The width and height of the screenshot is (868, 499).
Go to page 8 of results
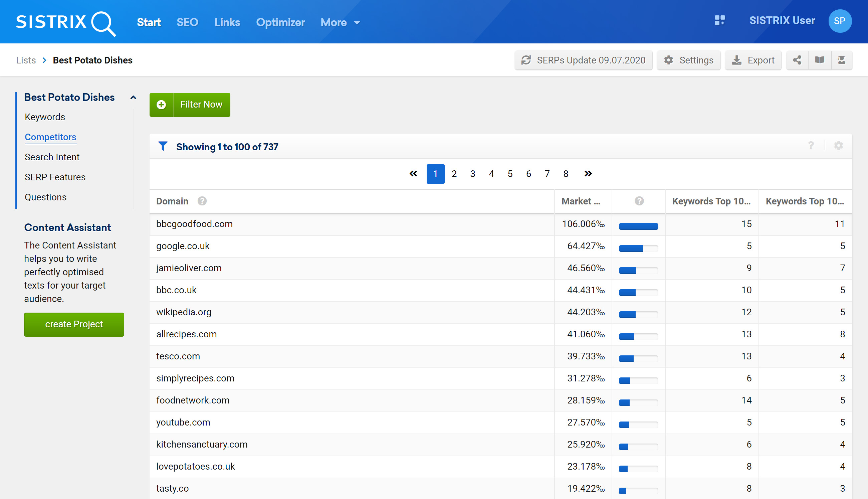566,174
